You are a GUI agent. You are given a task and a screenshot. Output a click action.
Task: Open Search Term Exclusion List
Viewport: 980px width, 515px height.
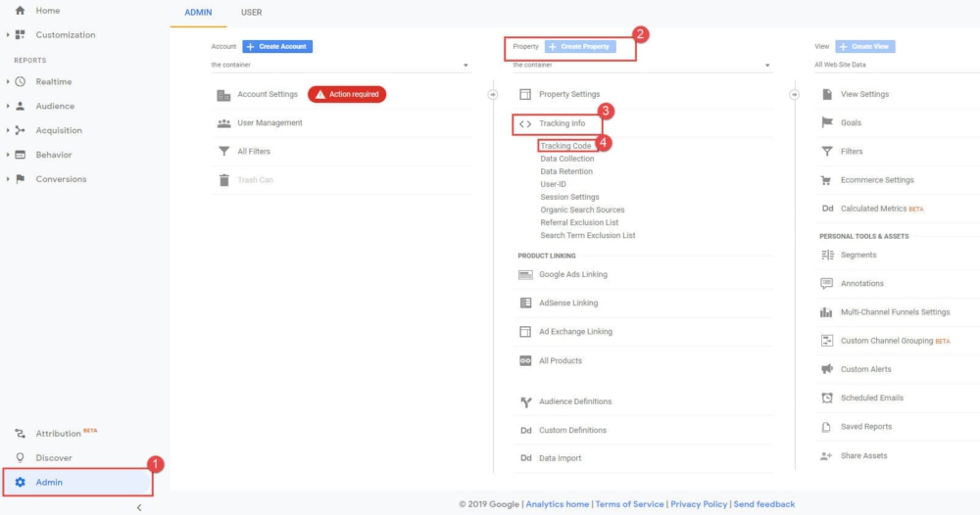587,235
